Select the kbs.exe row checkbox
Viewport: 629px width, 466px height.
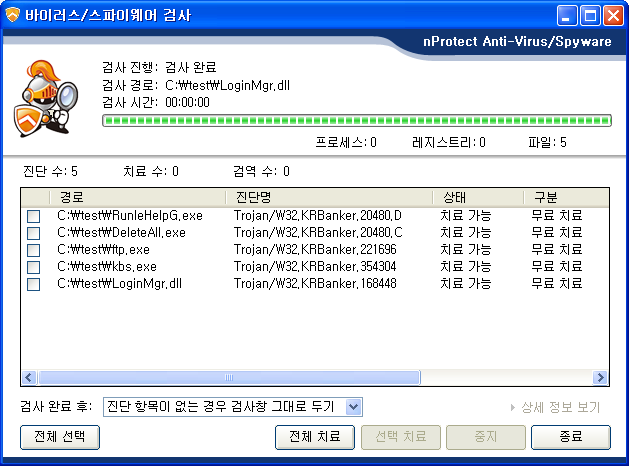[x=34, y=267]
